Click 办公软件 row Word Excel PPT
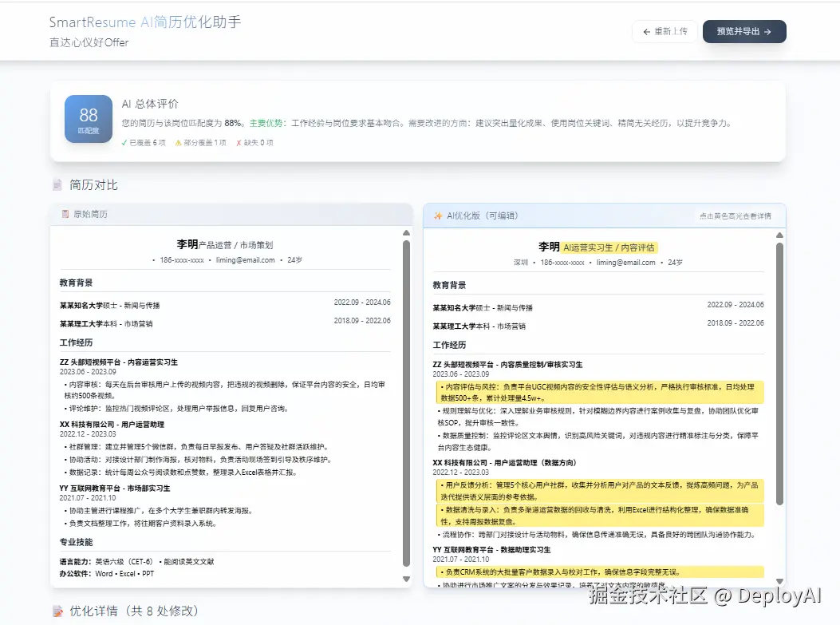 pos(107,574)
